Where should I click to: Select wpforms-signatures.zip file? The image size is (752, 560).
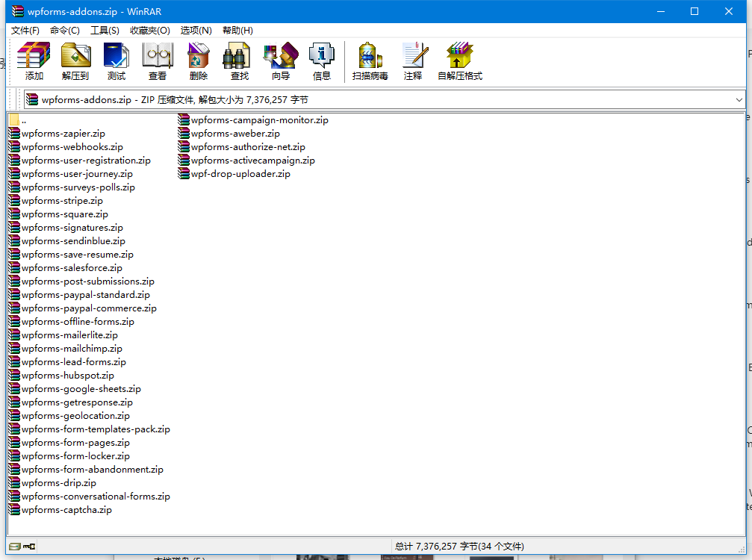(x=66, y=228)
